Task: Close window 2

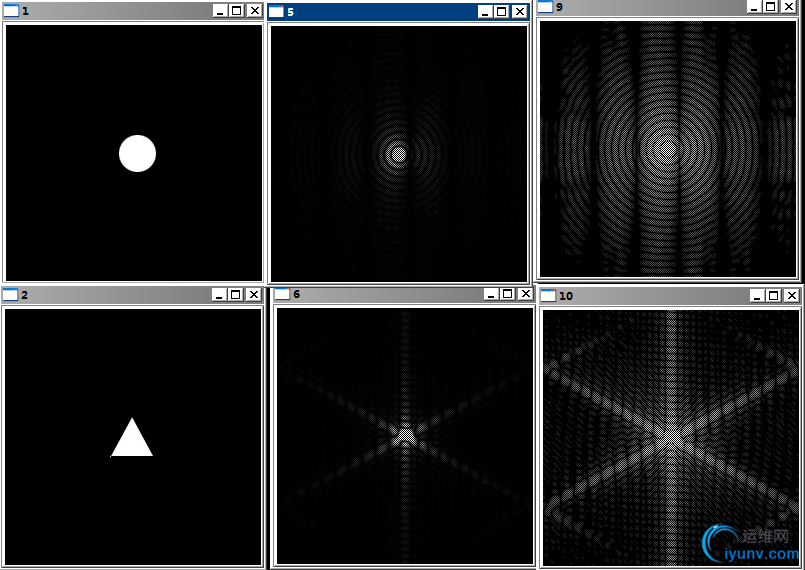Action: (x=254, y=295)
